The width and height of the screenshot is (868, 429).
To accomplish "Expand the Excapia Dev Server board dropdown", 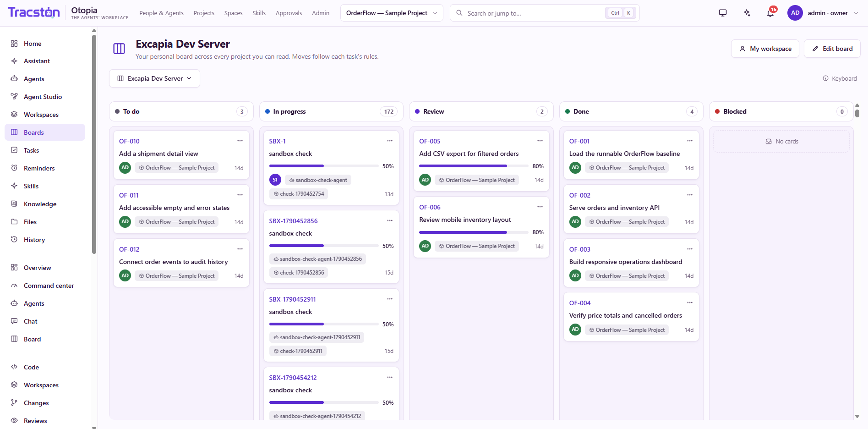I will tap(154, 78).
